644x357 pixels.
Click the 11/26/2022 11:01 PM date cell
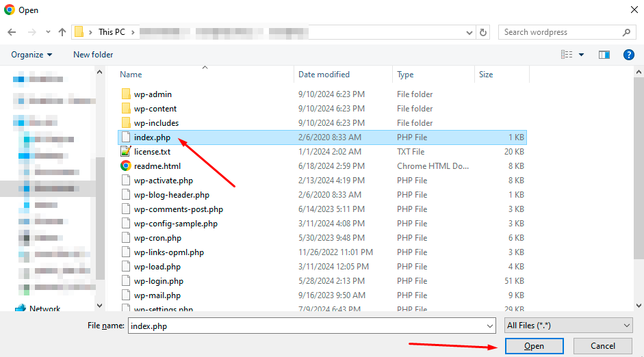pyautogui.click(x=335, y=252)
